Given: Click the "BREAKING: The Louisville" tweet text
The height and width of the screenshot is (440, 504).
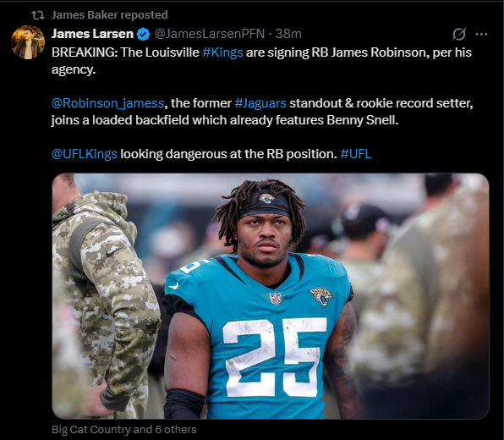Looking at the screenshot, I should (x=126, y=52).
